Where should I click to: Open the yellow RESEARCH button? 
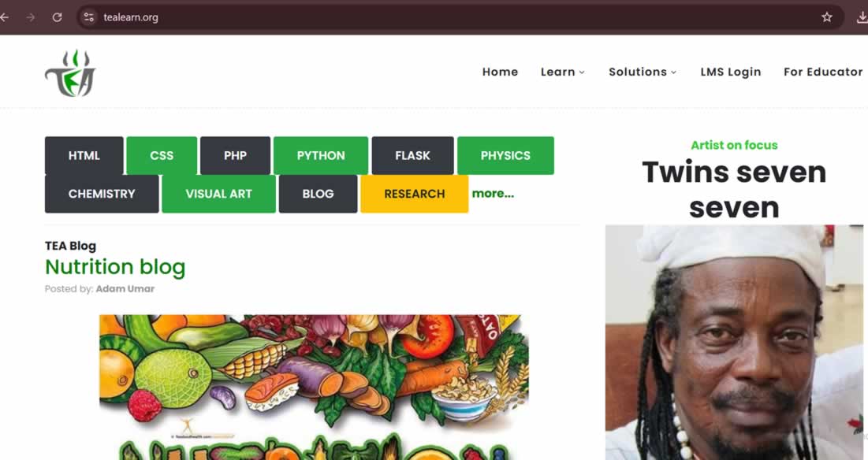point(414,194)
